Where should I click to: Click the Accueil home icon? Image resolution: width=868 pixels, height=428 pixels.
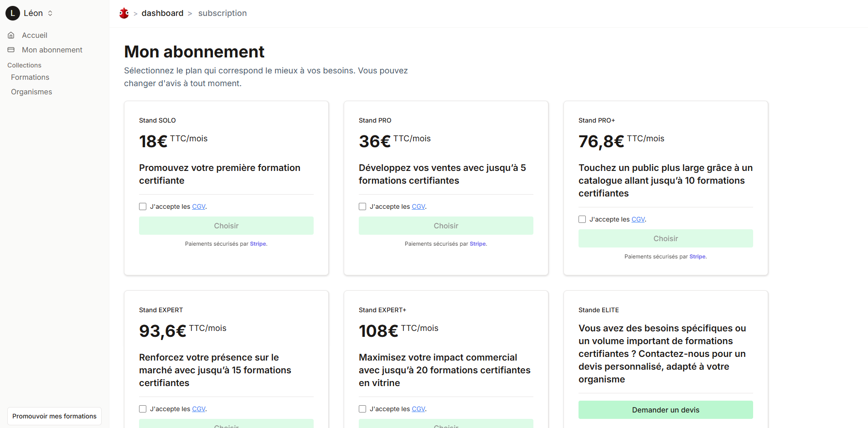11,35
